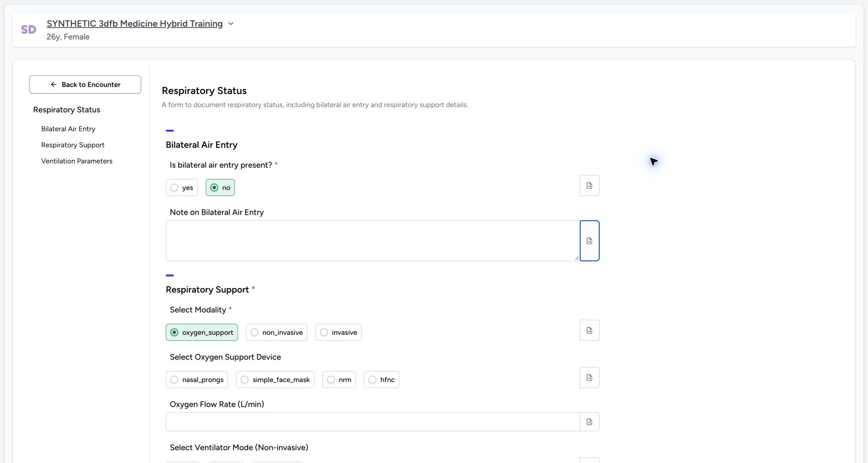Select nasal_prongs oxygen device

click(196, 380)
